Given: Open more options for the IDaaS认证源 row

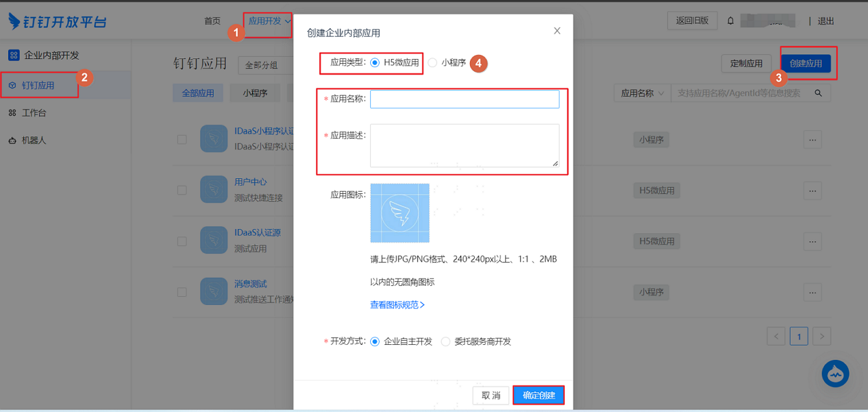Looking at the screenshot, I should pyautogui.click(x=812, y=241).
